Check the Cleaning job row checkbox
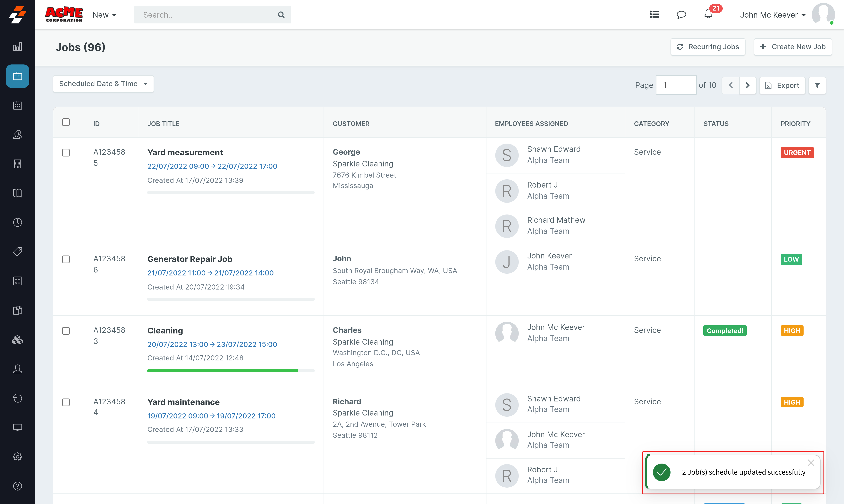 (x=66, y=331)
